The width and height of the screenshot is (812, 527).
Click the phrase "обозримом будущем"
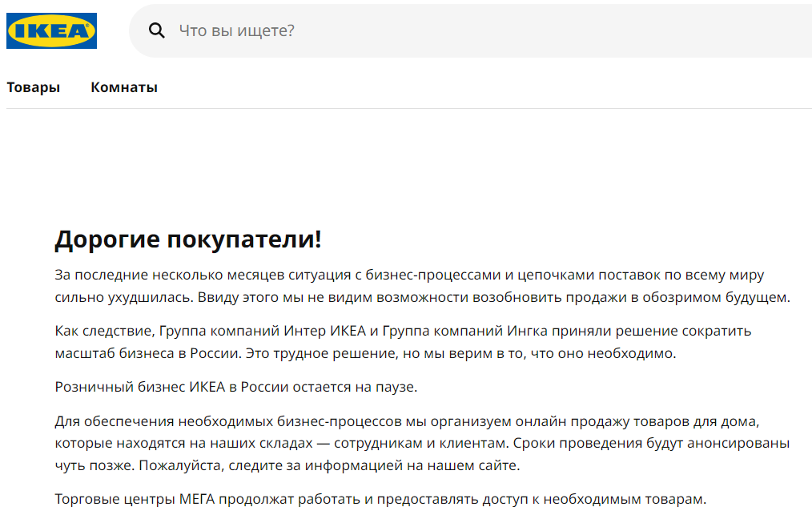pos(716,297)
